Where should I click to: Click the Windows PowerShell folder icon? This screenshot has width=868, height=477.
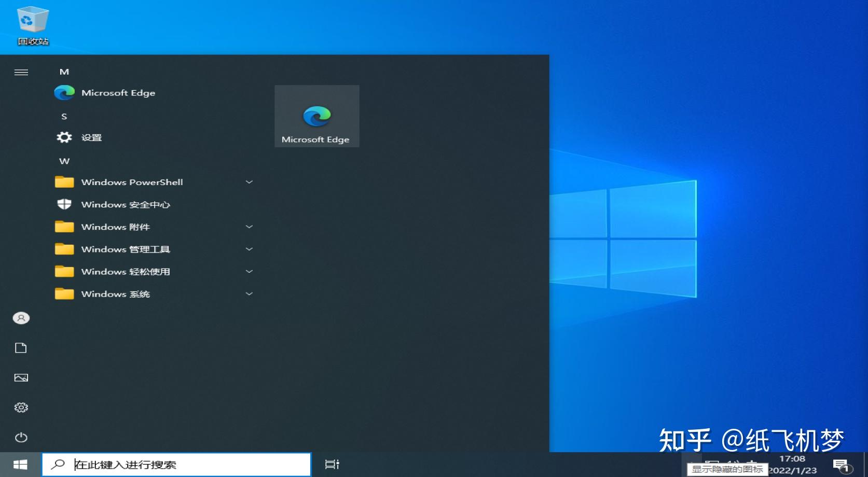[64, 182]
